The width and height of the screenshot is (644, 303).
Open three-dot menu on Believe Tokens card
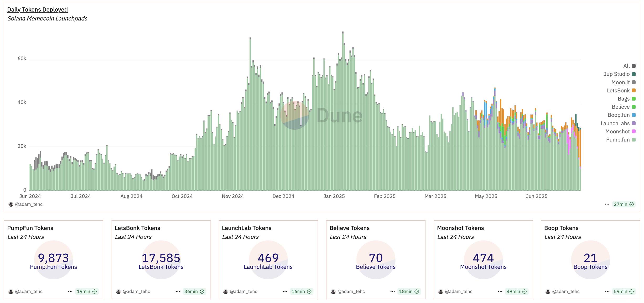[393, 291]
